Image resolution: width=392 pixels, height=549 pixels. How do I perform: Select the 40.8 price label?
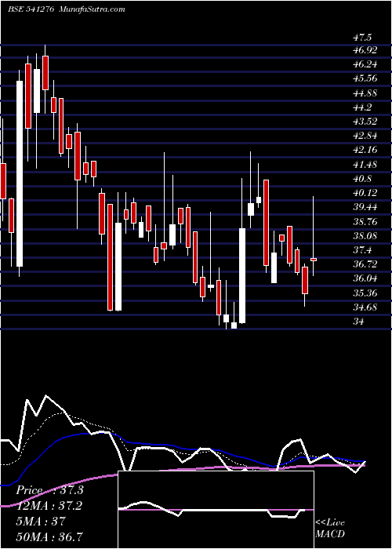click(x=362, y=179)
